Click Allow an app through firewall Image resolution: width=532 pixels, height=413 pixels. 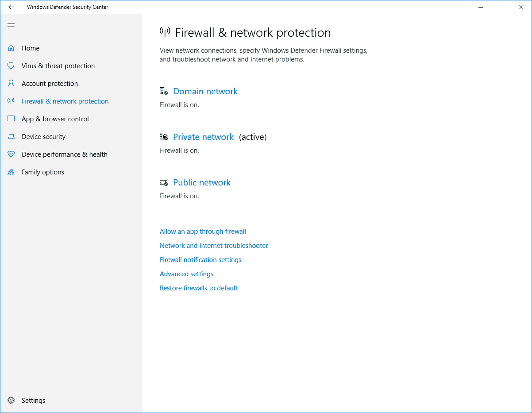pyautogui.click(x=203, y=232)
